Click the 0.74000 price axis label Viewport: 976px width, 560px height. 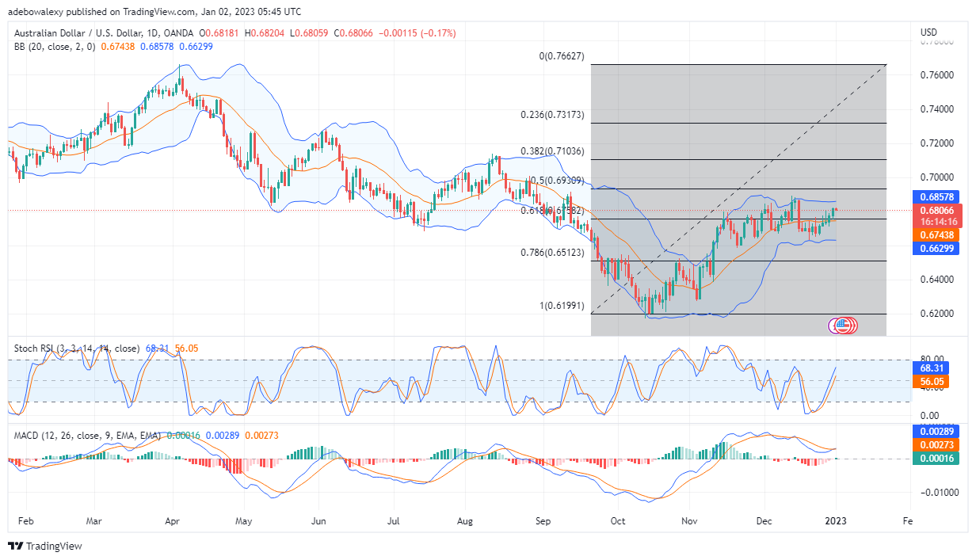pyautogui.click(x=939, y=109)
